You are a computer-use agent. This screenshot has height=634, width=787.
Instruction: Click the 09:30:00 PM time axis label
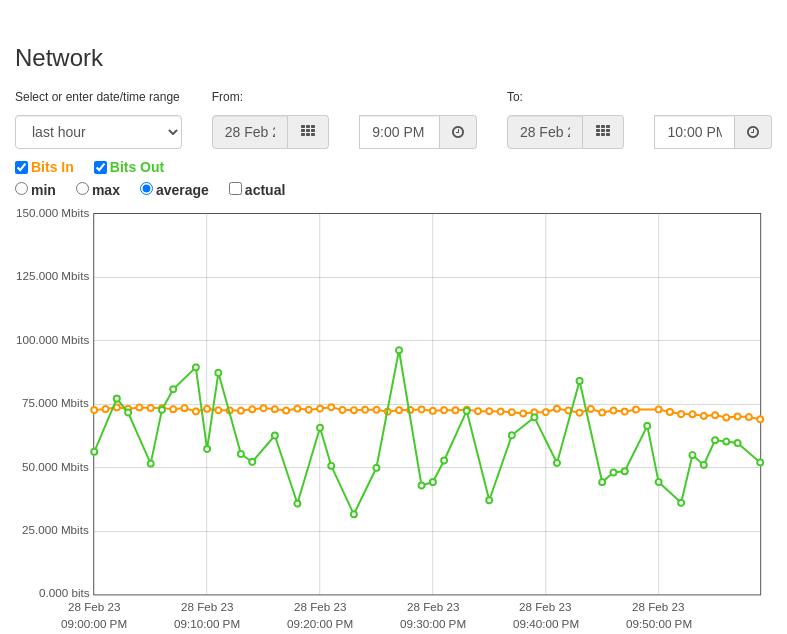[433, 624]
